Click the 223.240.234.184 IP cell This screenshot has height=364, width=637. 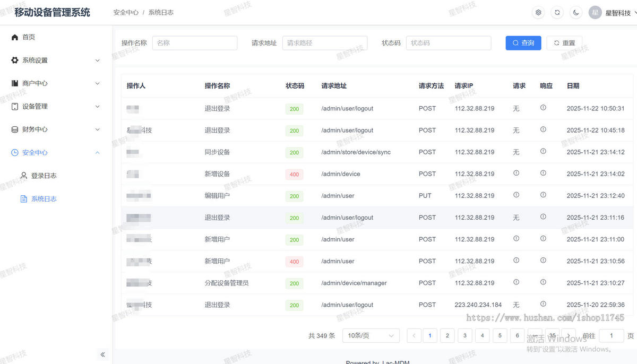pyautogui.click(x=478, y=305)
